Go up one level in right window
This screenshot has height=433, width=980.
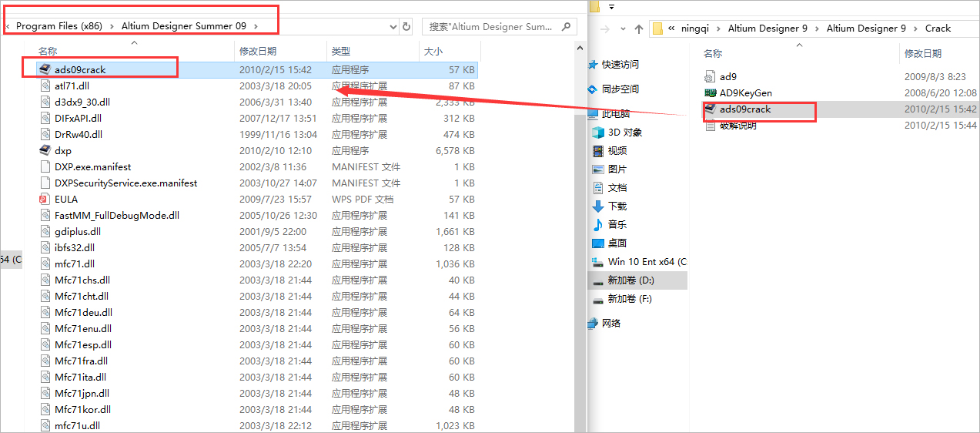coord(639,29)
